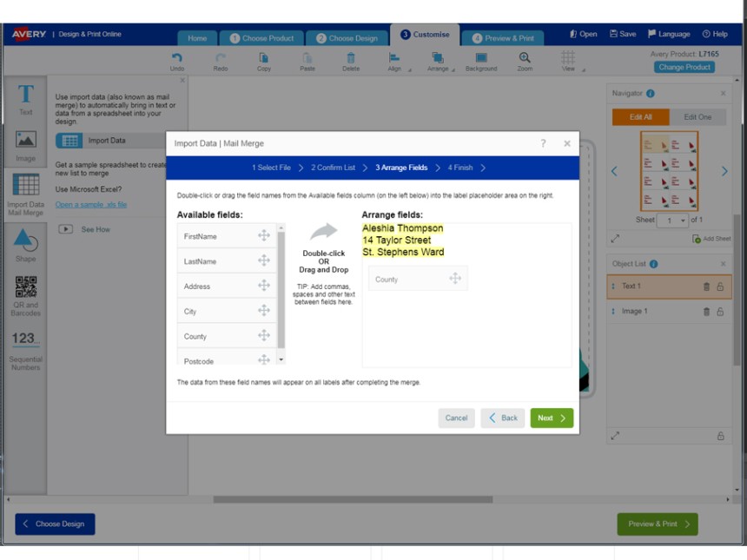The image size is (747, 560).
Task: Select the Shape tool
Action: click(x=25, y=245)
